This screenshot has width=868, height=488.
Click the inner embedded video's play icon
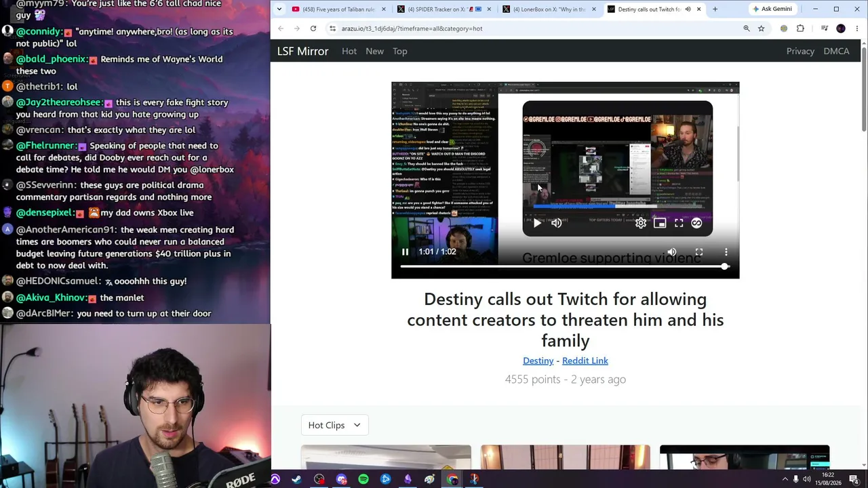tap(537, 223)
